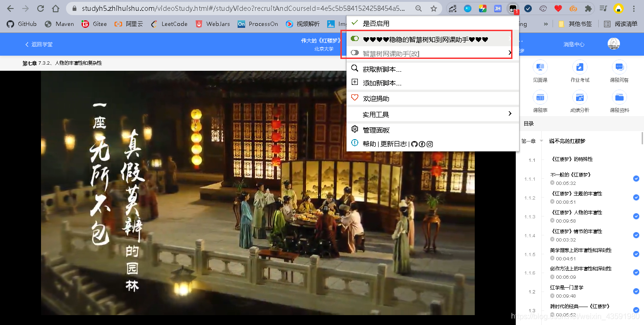The width and height of the screenshot is (644, 325).
Task: Open the Chrome three-dot menu
Action: (x=634, y=8)
